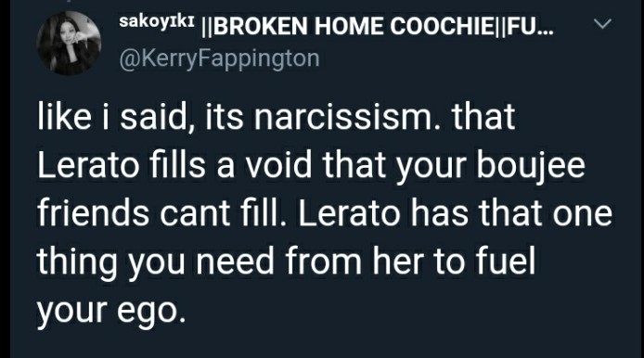The height and width of the screenshot is (358, 644).
Task: Open the tweet author's profile picture
Action: point(69,44)
